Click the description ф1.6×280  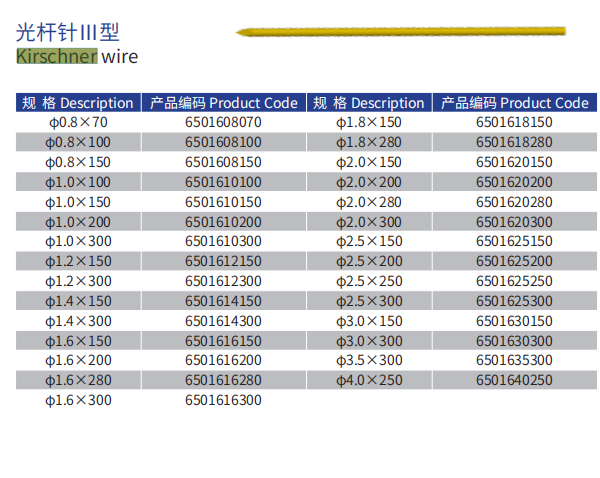tap(78, 380)
